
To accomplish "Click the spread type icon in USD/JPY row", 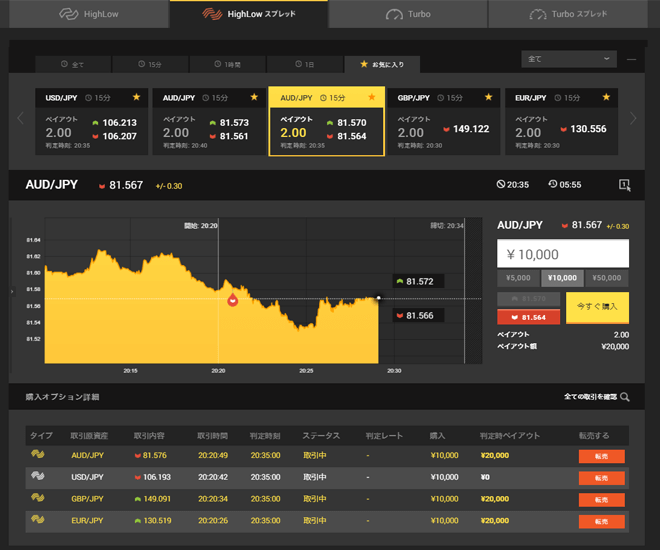I will [x=37, y=476].
